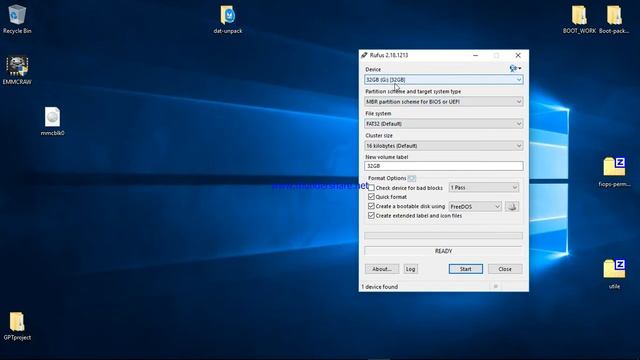Select the Boot-pack folder icon
This screenshot has width=640, height=360.
614,19
